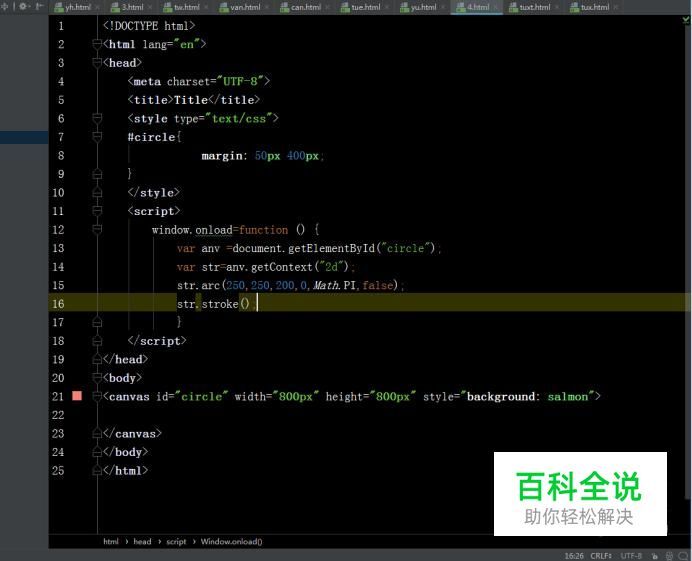Screen dimensions: 692x561
Task: Click line number 21 in gutter
Action: (58, 396)
